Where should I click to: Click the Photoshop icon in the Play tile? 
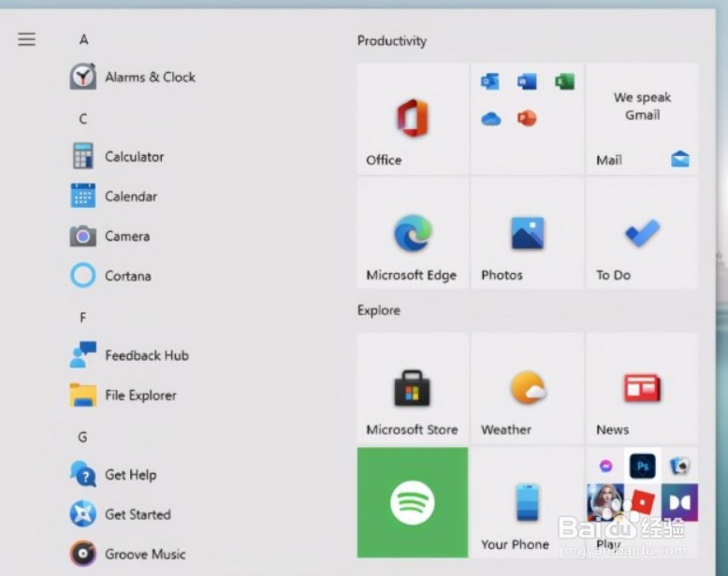(x=642, y=466)
